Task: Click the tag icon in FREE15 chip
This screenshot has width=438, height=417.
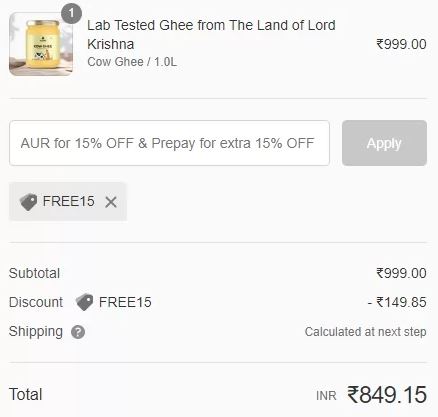Action: (28, 202)
